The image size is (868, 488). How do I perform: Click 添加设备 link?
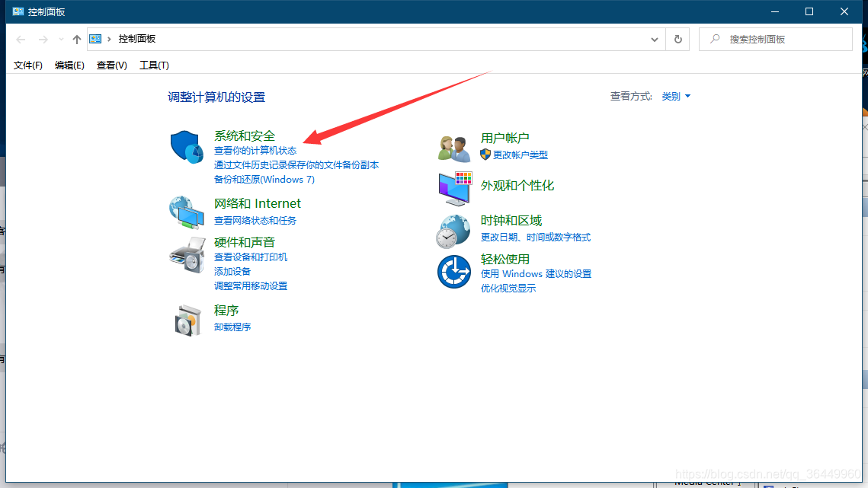pos(232,271)
